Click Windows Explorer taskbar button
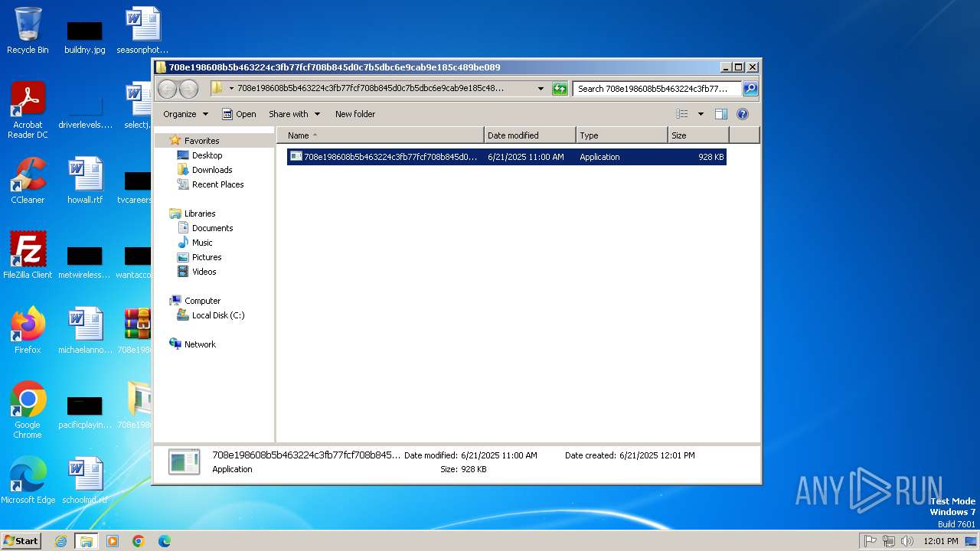The height and width of the screenshot is (551, 980). 86,541
